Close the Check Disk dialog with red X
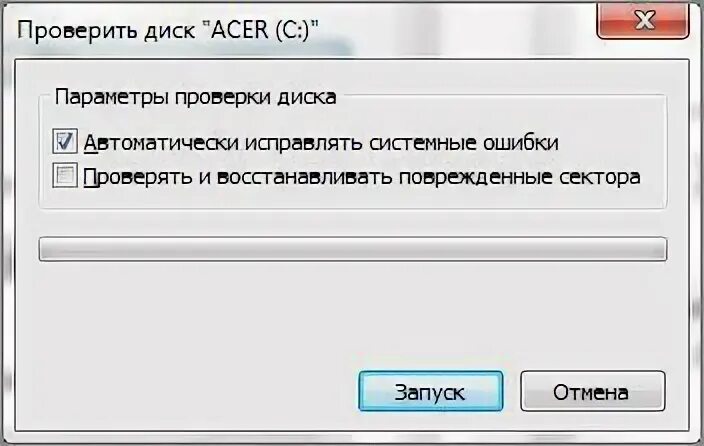This screenshot has width=704, height=446. point(642,21)
